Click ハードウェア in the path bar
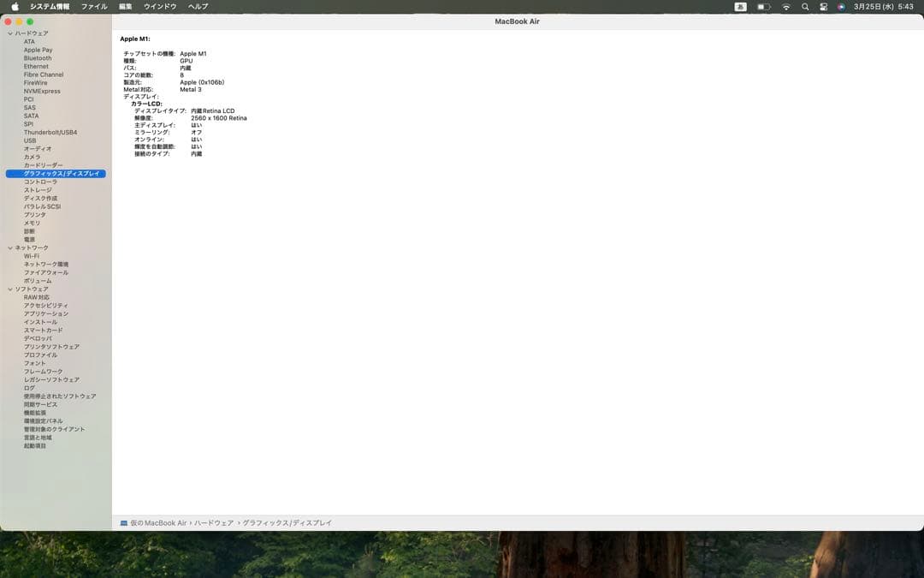This screenshot has width=924, height=578. pos(214,522)
